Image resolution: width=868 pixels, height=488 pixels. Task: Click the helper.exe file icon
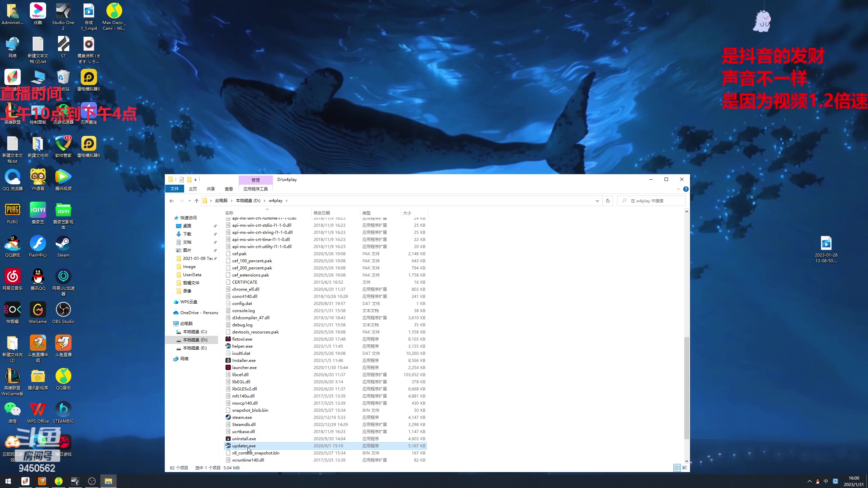tap(228, 346)
